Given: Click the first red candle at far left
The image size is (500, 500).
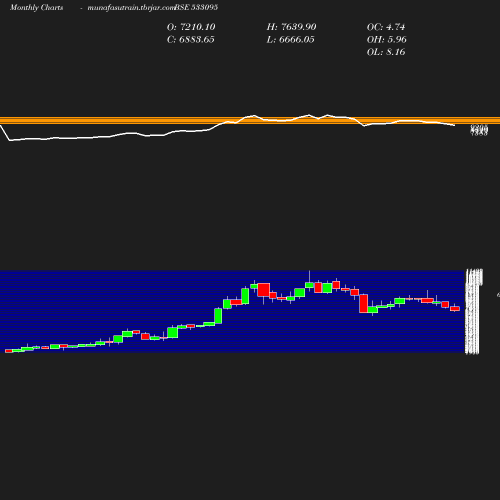Looking at the screenshot, I should (x=9, y=351).
